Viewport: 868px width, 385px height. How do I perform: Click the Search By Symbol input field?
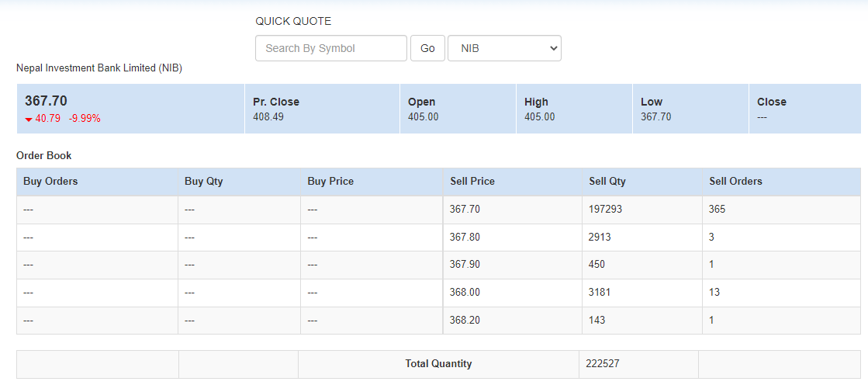click(x=330, y=48)
